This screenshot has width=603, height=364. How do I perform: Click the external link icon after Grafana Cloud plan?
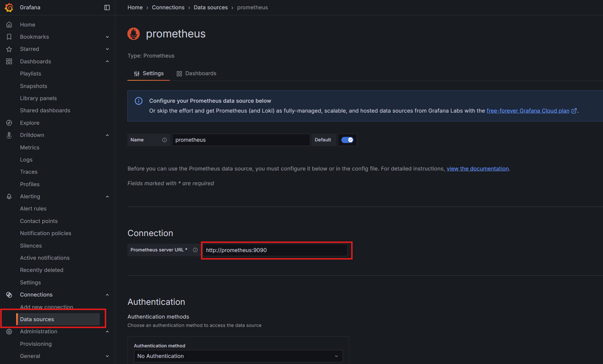coord(574,111)
